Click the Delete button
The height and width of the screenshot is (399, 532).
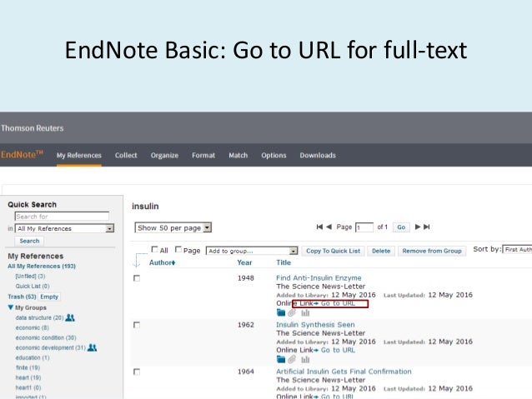tap(381, 251)
